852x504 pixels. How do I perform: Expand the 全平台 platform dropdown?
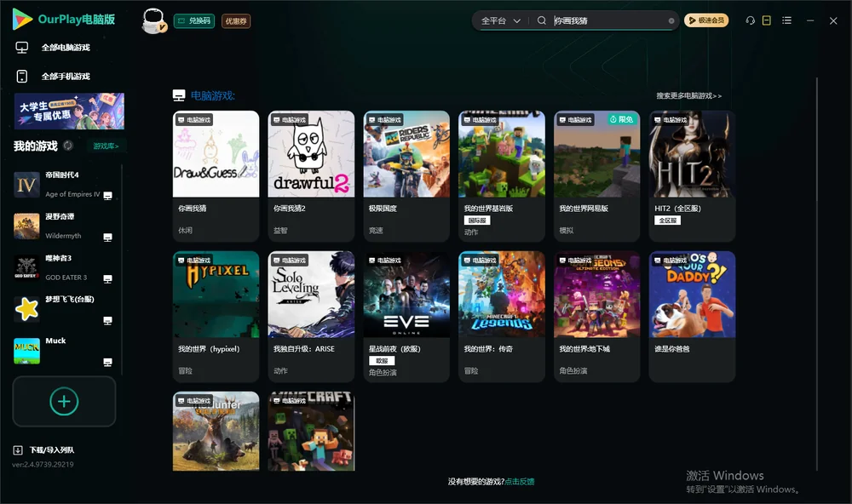[x=500, y=20]
